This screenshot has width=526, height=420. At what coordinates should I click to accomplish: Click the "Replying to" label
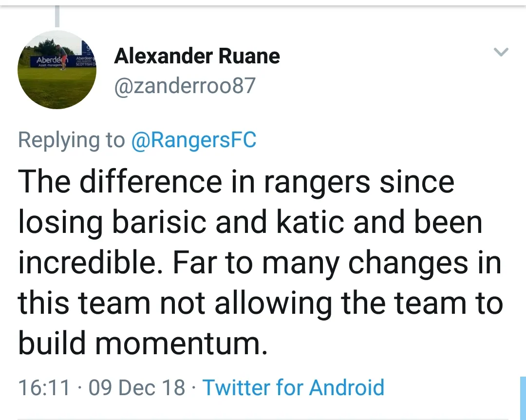pyautogui.click(x=71, y=140)
